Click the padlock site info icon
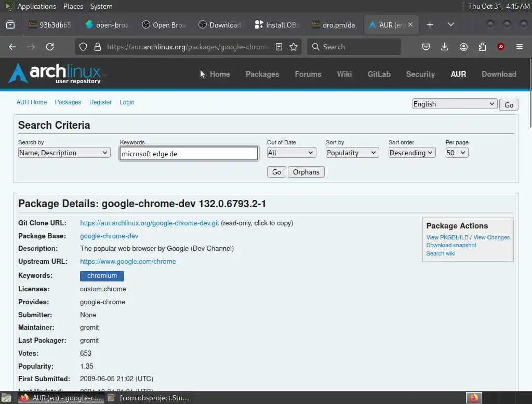Viewport: 532px width, 404px height. pos(98,47)
